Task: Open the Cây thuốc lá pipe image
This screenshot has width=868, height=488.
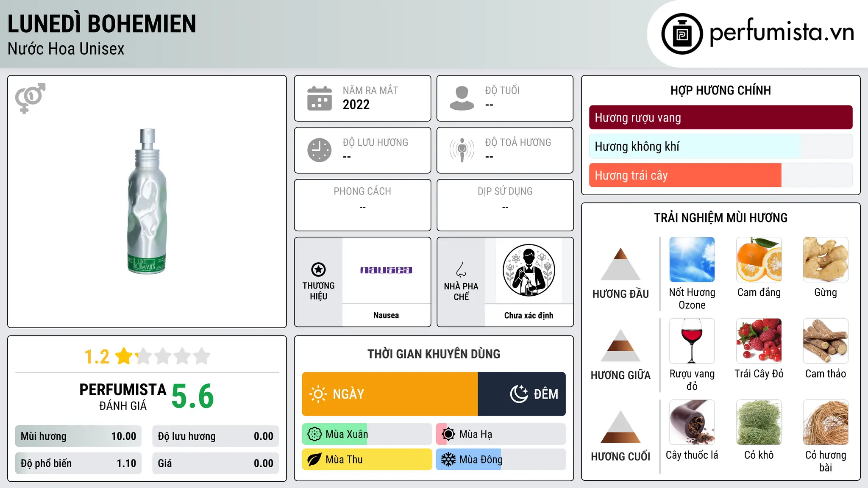Action: [x=692, y=422]
